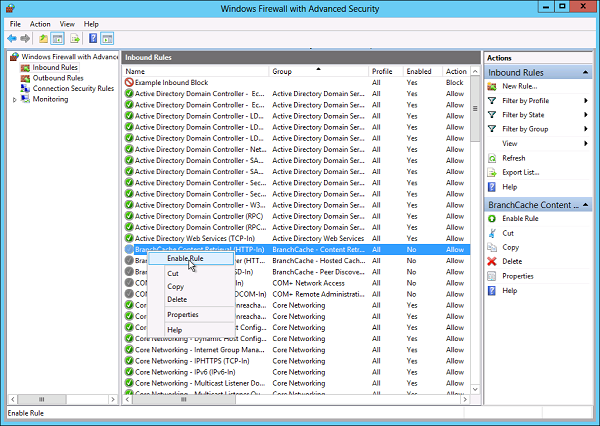Click the rules list vertical scrollbar thumb
600x426 pixels.
[x=475, y=109]
